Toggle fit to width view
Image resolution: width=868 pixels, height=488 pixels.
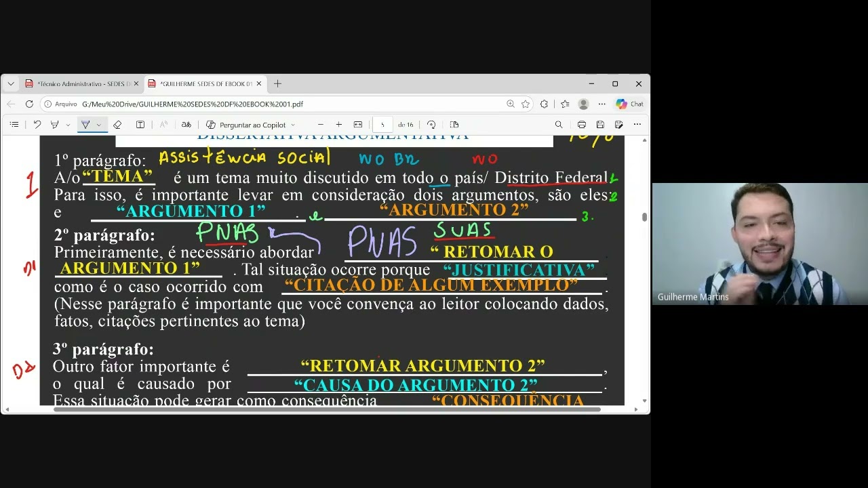tap(358, 125)
